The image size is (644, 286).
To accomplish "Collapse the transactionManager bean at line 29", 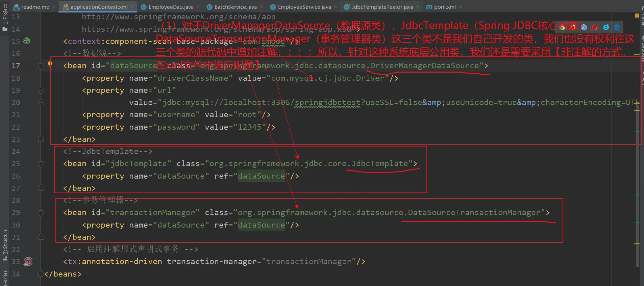I will [x=41, y=213].
